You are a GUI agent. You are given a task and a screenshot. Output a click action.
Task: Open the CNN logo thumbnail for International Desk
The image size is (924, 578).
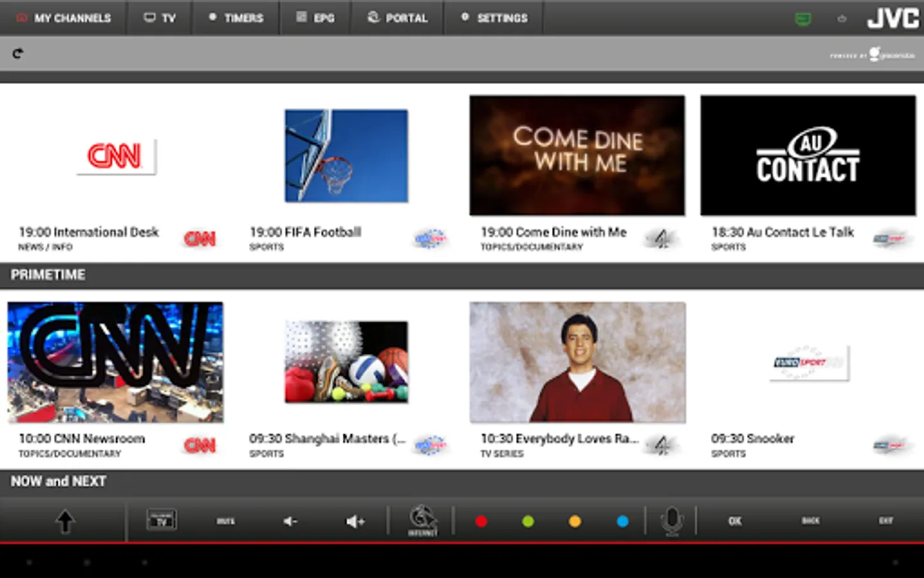pos(116,156)
